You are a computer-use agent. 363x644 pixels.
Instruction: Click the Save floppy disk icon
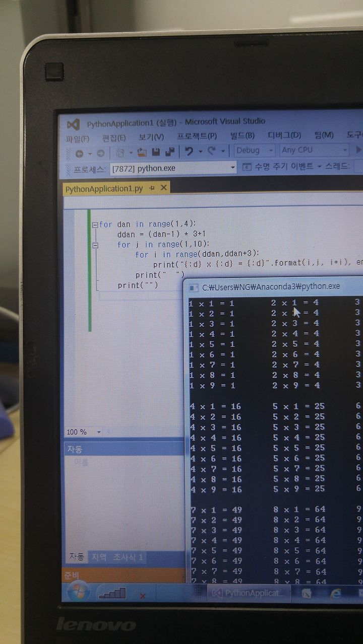coord(156,151)
